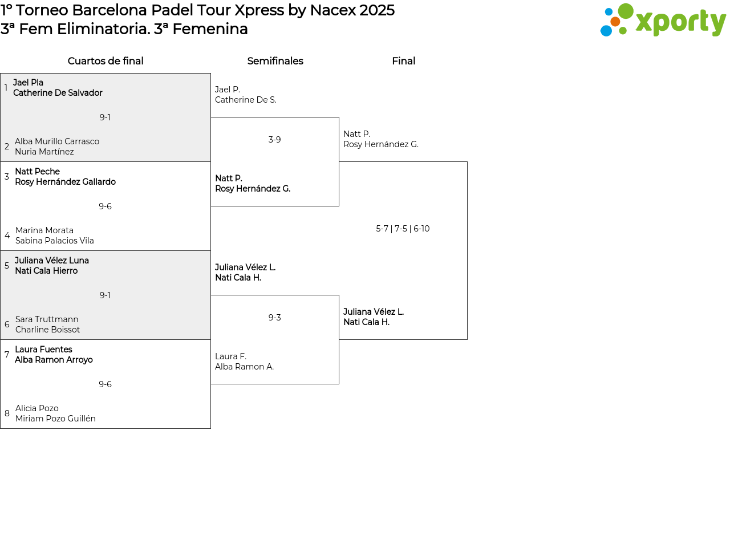The width and height of the screenshot is (730, 560).
Task: Click the 3-9 semifinal score
Action: [274, 140]
